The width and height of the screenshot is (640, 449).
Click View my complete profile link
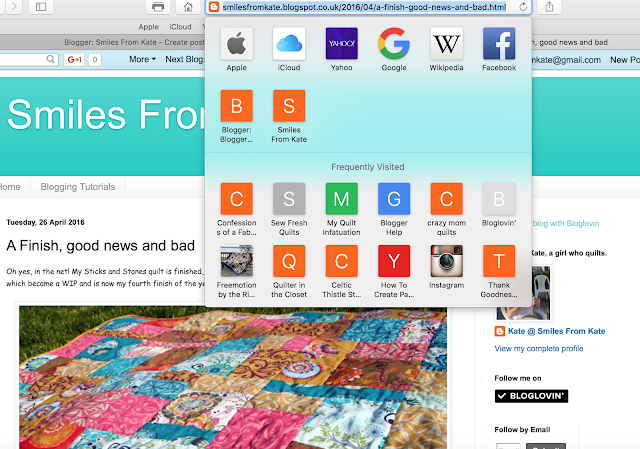(539, 349)
